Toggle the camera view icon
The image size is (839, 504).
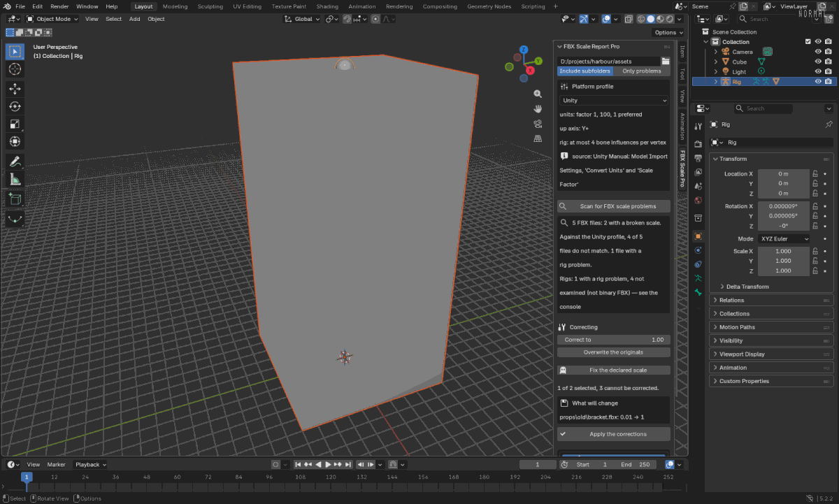[x=538, y=124]
